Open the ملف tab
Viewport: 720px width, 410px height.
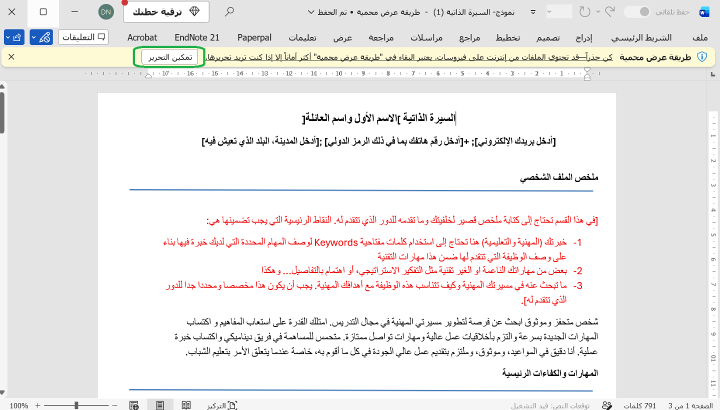tap(700, 38)
